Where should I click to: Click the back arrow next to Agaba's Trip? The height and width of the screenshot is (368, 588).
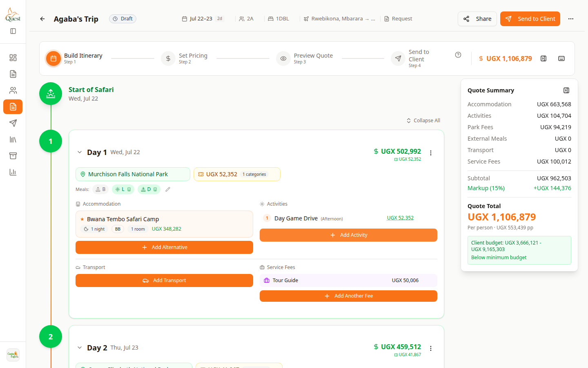click(x=42, y=19)
